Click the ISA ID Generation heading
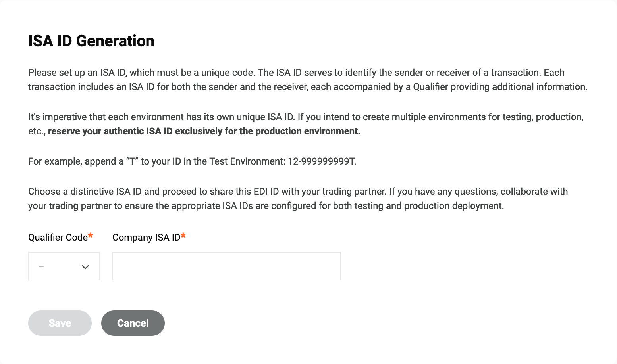Image resolution: width=617 pixels, height=364 pixels. point(91,41)
